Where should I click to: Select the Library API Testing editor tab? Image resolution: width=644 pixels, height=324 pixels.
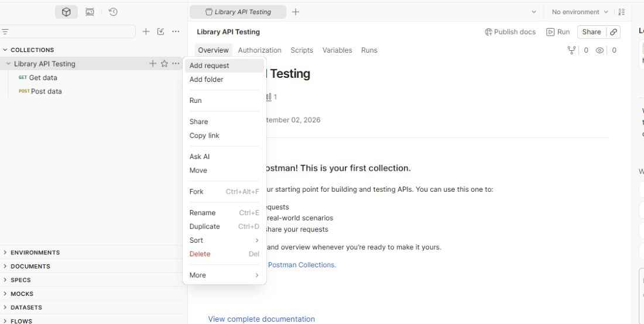tap(238, 12)
